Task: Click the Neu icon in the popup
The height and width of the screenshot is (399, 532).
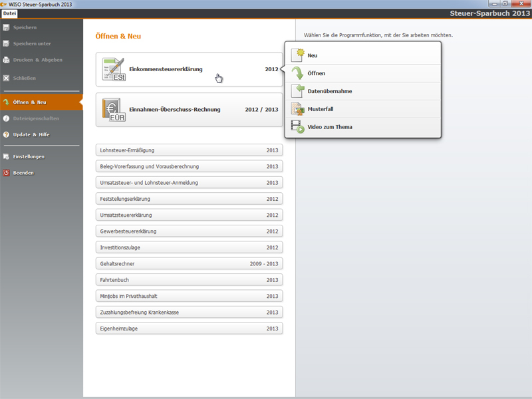Action: pyautogui.click(x=297, y=55)
